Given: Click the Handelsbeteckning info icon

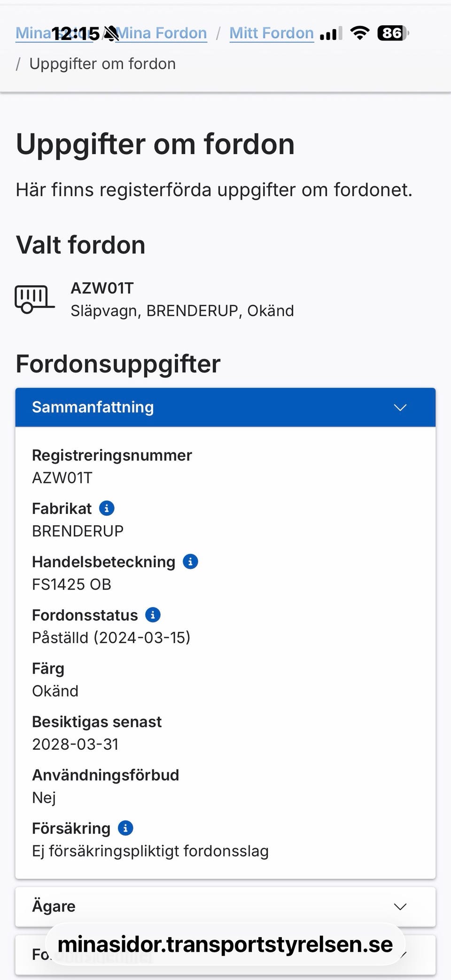Looking at the screenshot, I should (190, 561).
